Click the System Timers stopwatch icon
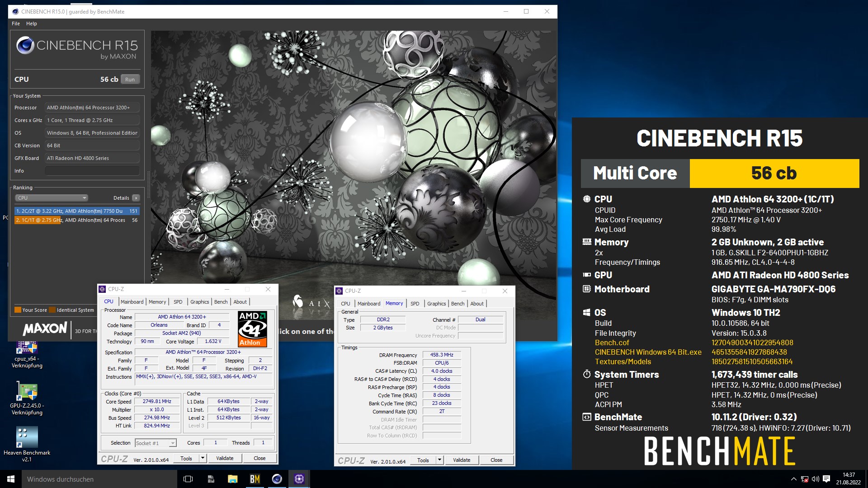The image size is (868, 488). pyautogui.click(x=587, y=374)
